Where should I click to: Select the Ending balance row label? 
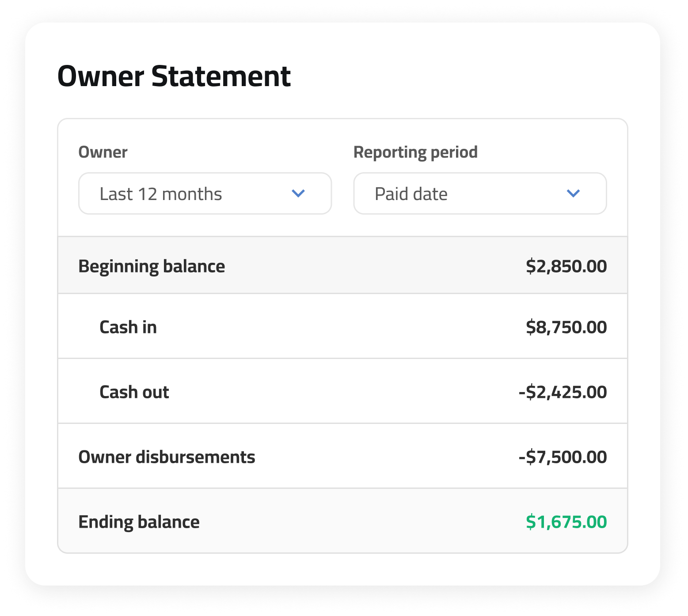[x=139, y=522]
